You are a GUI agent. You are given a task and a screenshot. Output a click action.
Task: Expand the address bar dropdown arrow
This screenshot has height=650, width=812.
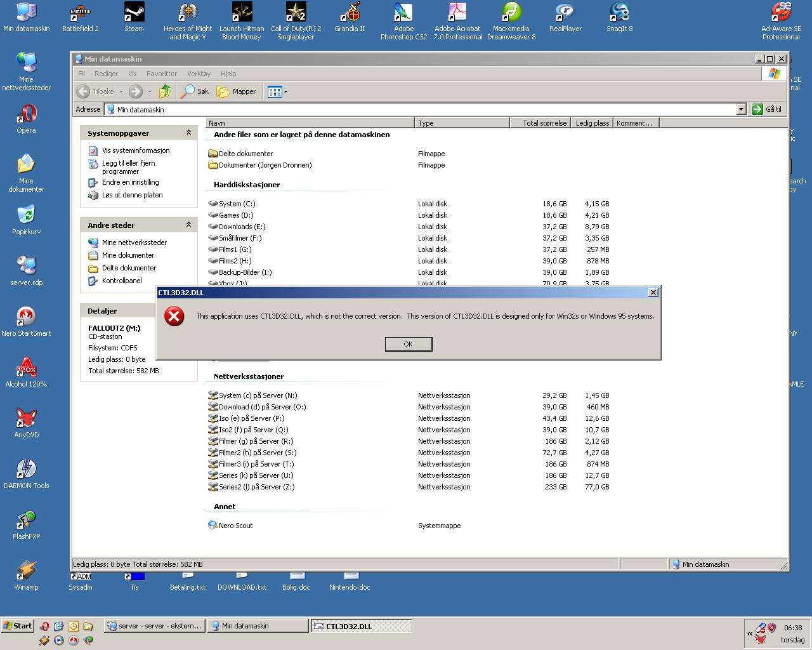pyautogui.click(x=741, y=109)
